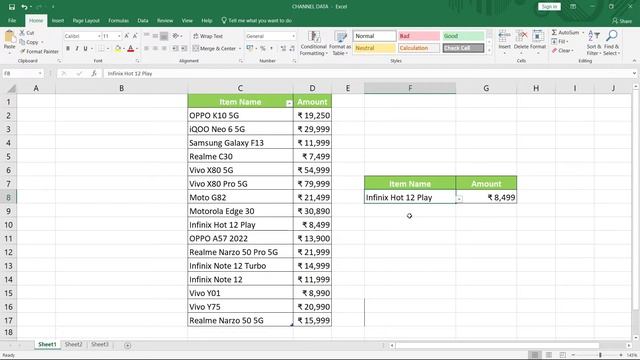This screenshot has height=360, width=640.
Task: Click the Sign in button
Action: click(549, 7)
